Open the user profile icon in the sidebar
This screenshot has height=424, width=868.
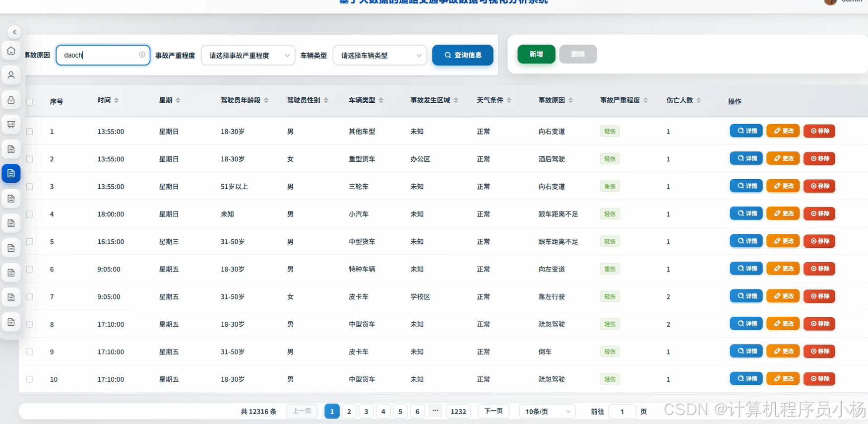pyautogui.click(x=11, y=75)
